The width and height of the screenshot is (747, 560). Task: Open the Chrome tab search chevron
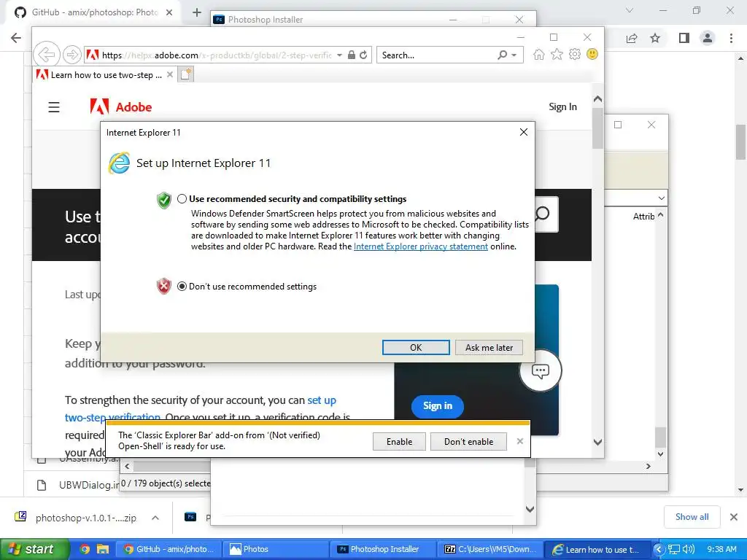click(630, 10)
